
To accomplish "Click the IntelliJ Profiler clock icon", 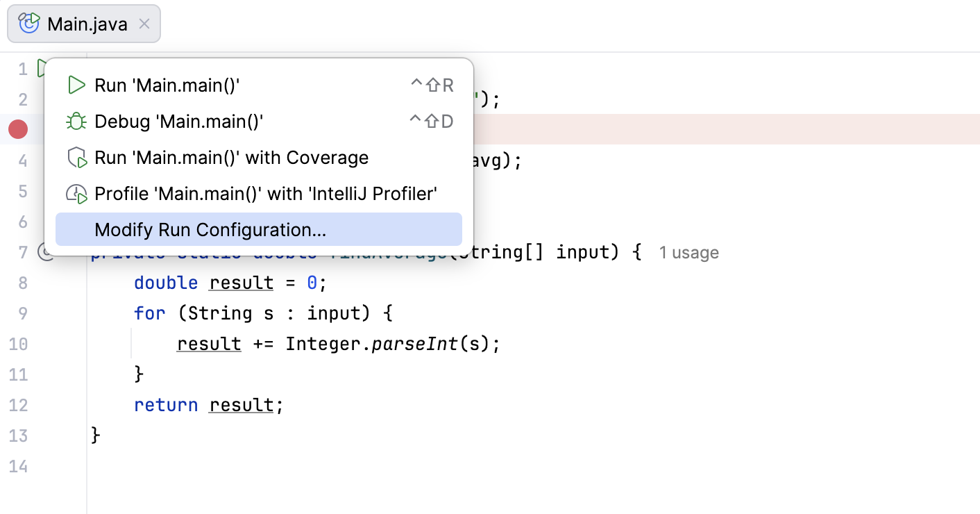I will (76, 194).
